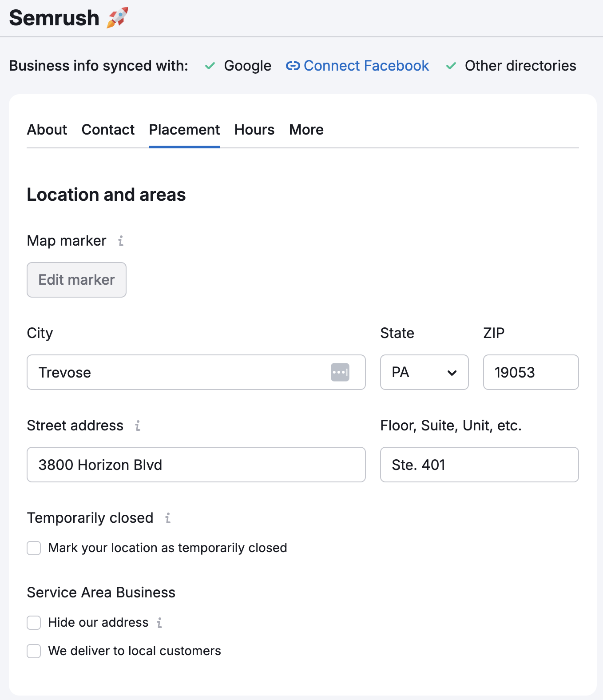This screenshot has width=603, height=700.
Task: Select the More tab
Action: point(306,130)
